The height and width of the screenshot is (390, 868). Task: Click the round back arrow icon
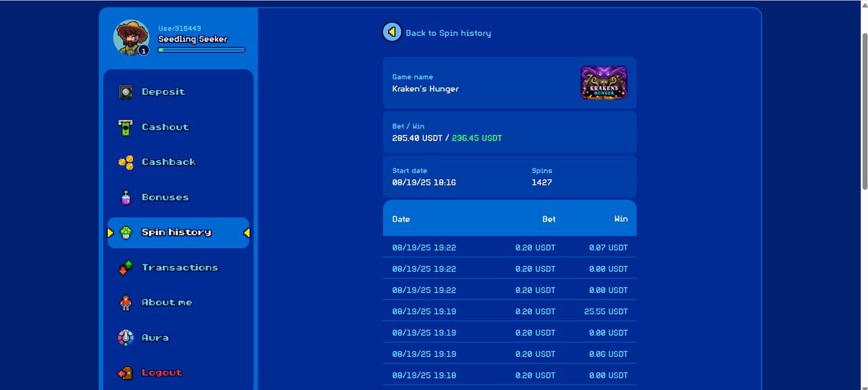click(392, 32)
